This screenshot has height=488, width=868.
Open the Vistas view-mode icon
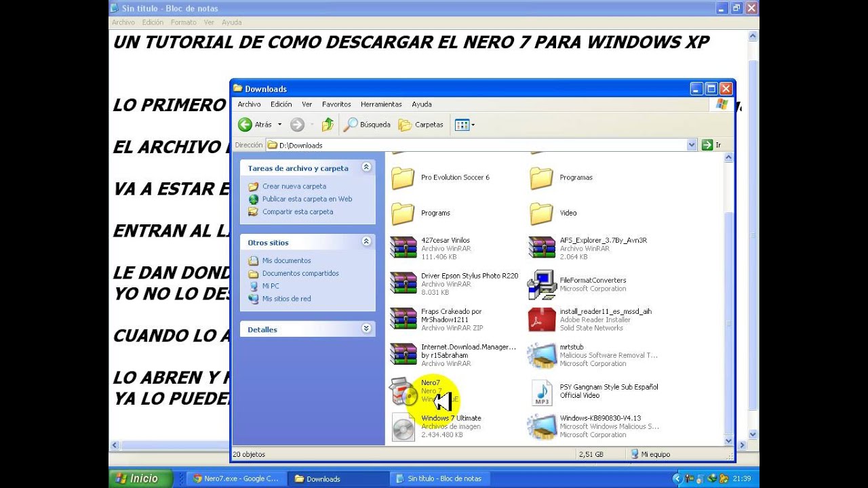coord(462,125)
